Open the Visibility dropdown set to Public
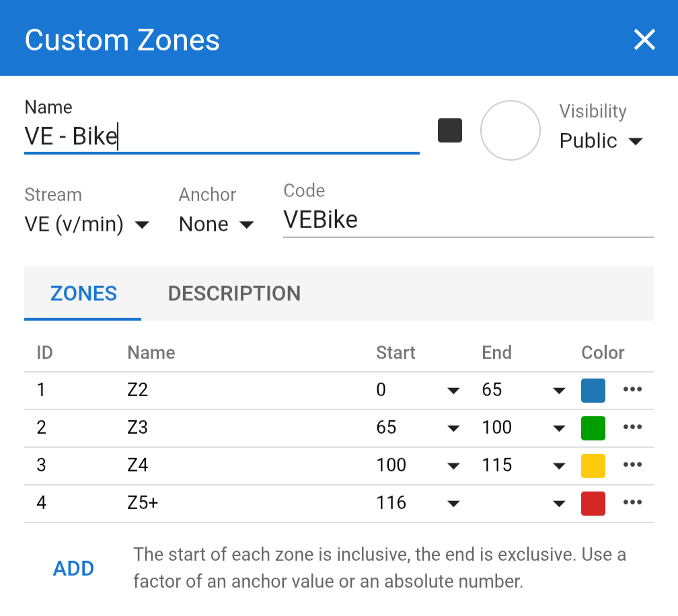 [601, 141]
